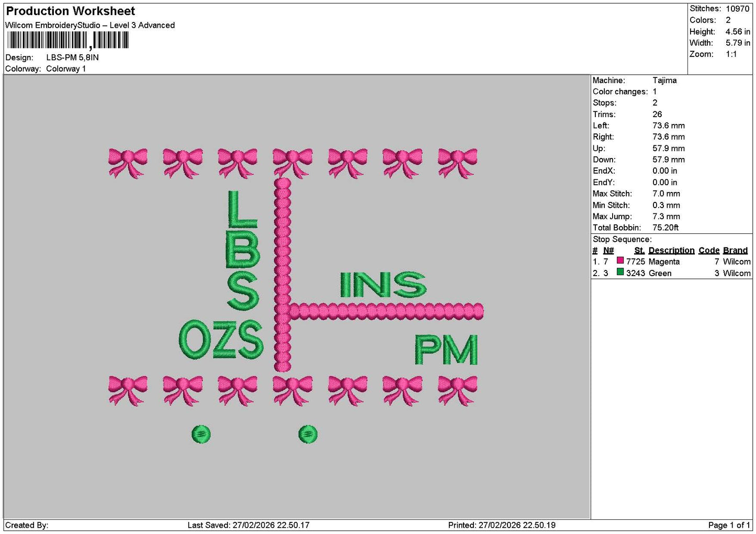Click the Green description text
This screenshot has height=534, width=756.
pos(660,273)
